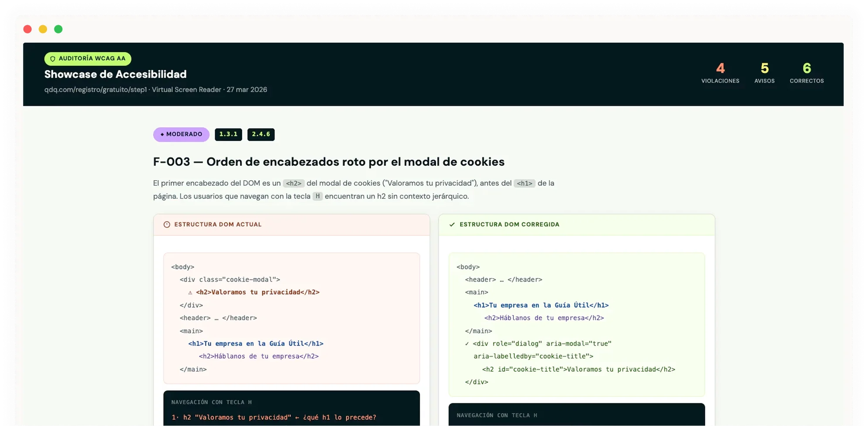Click <h2>Valoramos tu privacidad</h2> in current DOM

coord(258,292)
